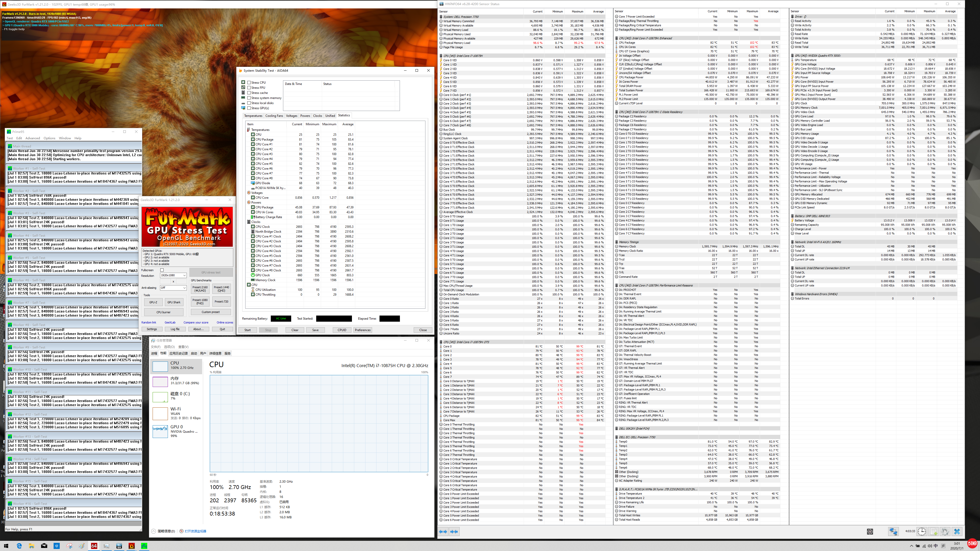The image size is (980, 551).
Task: Click FurMark Log file button
Action: point(175,329)
